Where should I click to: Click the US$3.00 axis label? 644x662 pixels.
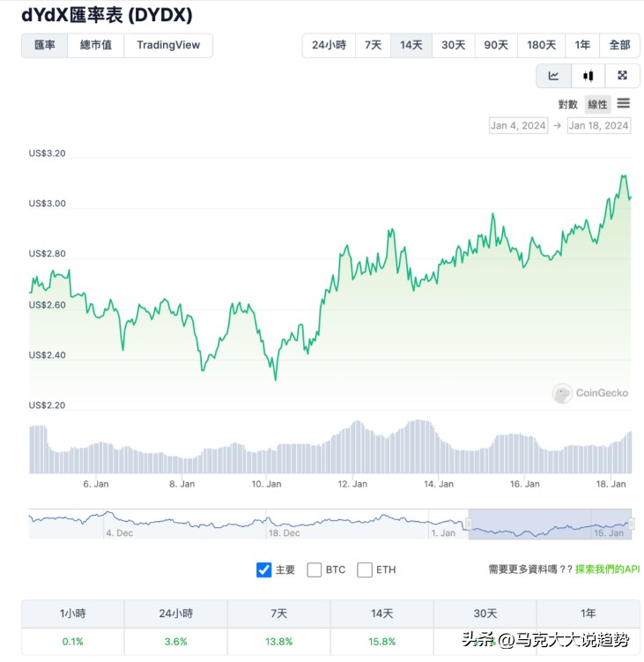(x=48, y=204)
